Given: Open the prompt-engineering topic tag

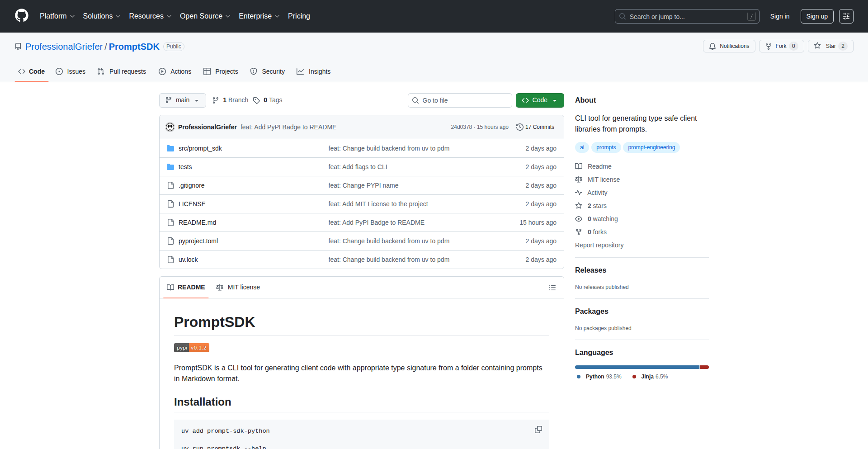Looking at the screenshot, I should [x=651, y=147].
